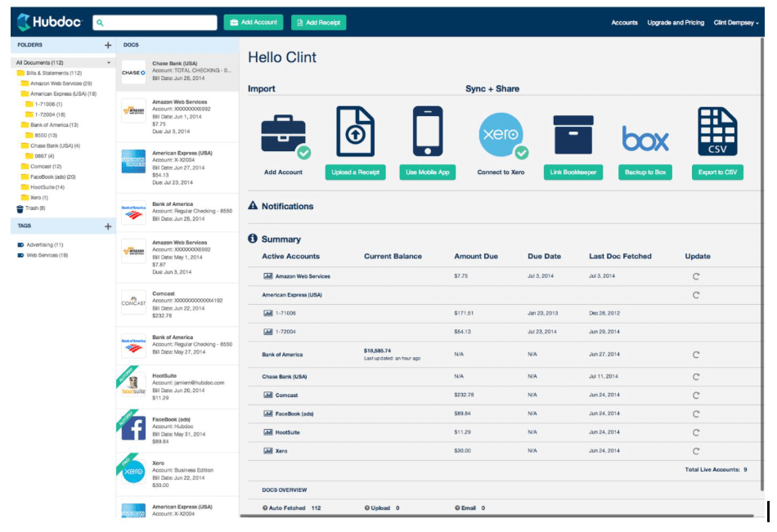Open Bills & Statements folder
This screenshot has height=532, width=777.
click(49, 74)
